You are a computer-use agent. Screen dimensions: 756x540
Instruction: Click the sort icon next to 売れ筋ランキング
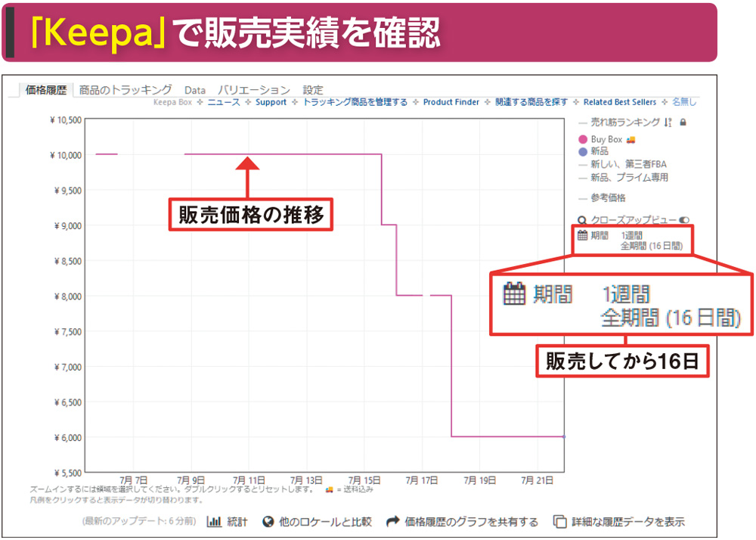tap(668, 123)
